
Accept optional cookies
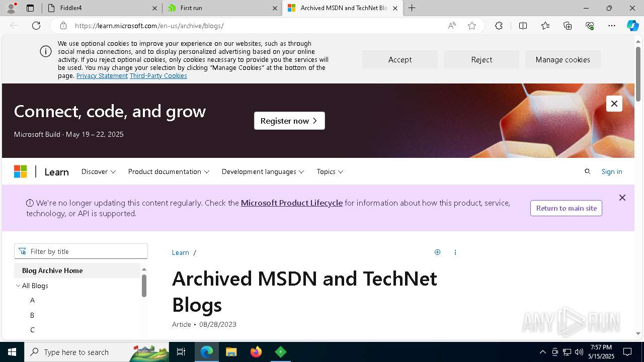click(400, 59)
